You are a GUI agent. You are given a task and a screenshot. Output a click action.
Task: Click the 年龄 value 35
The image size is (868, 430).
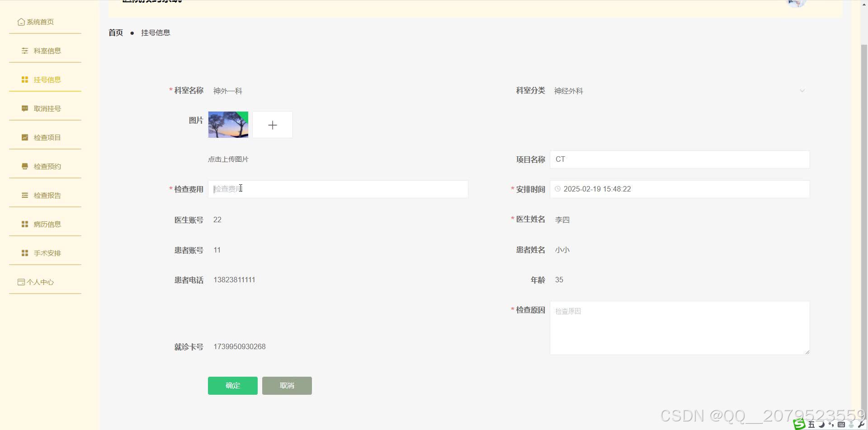[559, 280]
